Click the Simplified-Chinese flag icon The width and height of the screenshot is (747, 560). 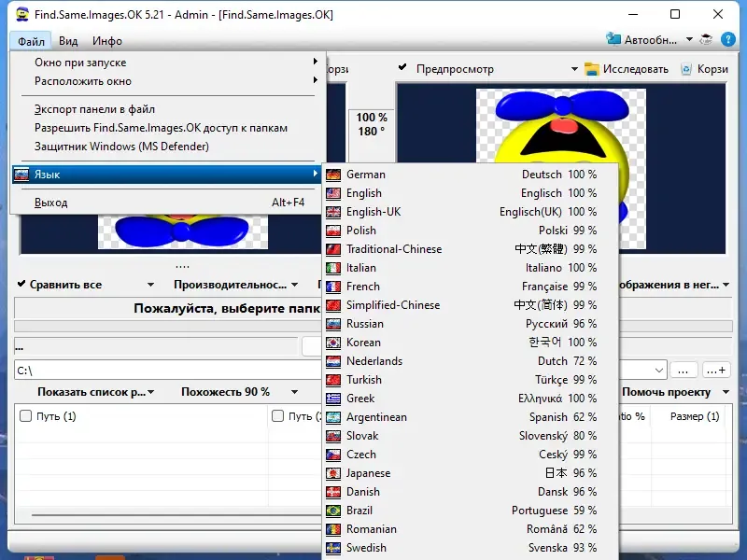point(333,305)
